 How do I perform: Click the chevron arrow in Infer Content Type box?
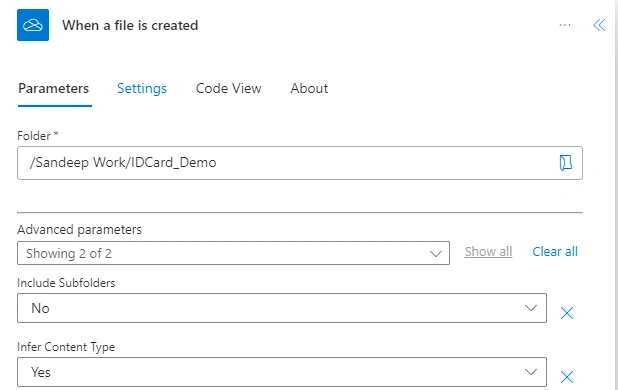(531, 372)
